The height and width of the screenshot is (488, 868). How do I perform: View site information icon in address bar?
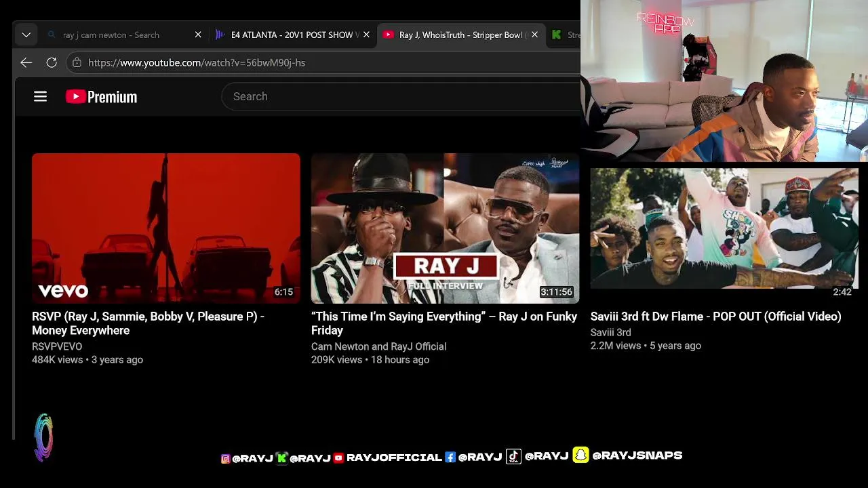77,62
